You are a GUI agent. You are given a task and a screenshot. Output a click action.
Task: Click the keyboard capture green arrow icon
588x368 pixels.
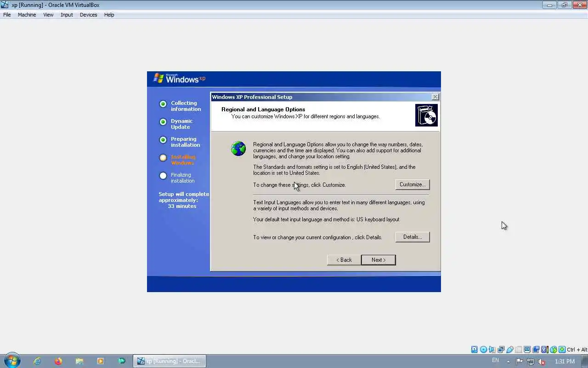562,350
